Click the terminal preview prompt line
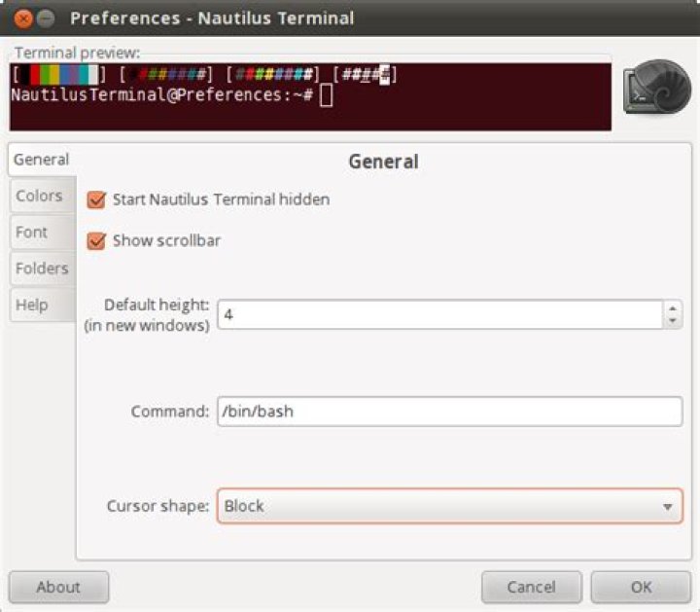 click(171, 95)
